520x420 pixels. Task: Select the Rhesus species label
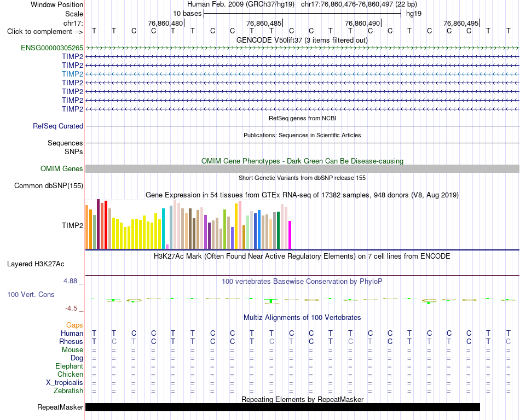[x=71, y=342]
